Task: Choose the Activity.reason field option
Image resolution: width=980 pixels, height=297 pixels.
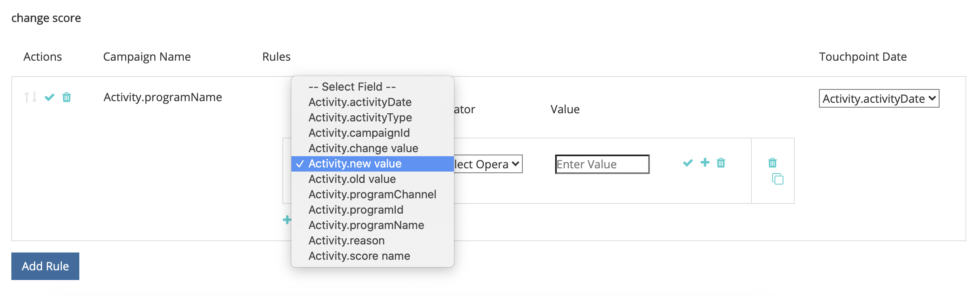Action: click(x=346, y=240)
